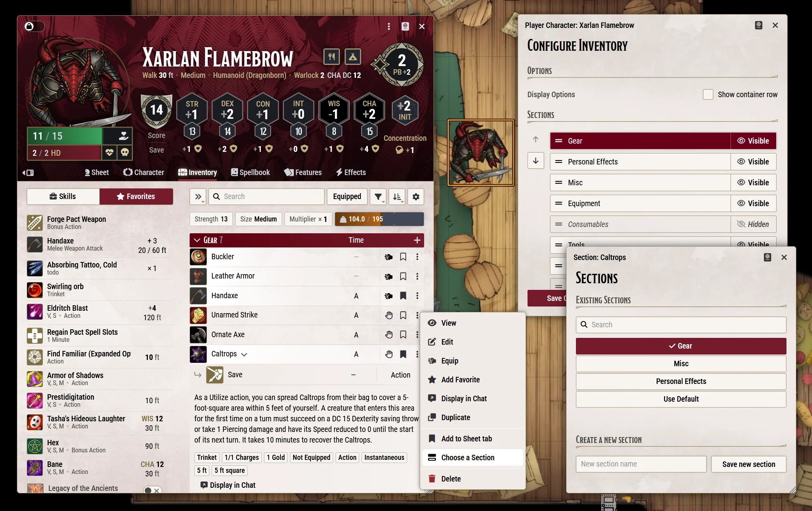
Task: Select Misc in existing sections
Action: point(681,364)
